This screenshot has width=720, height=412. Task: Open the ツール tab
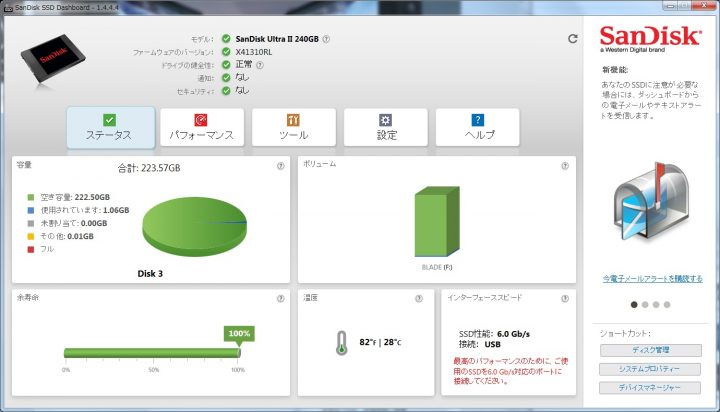294,128
